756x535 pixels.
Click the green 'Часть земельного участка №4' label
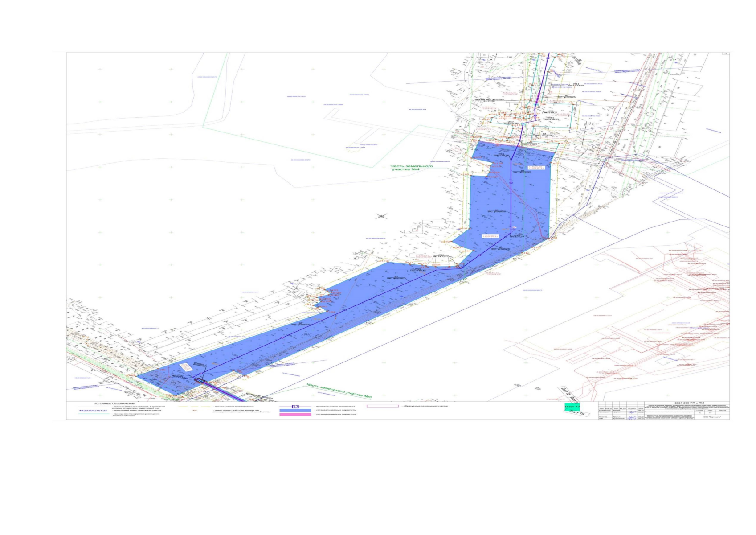coord(405,168)
